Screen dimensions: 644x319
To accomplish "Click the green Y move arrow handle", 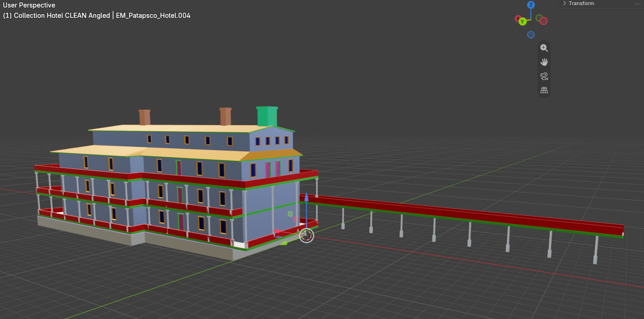I will pyautogui.click(x=284, y=243).
